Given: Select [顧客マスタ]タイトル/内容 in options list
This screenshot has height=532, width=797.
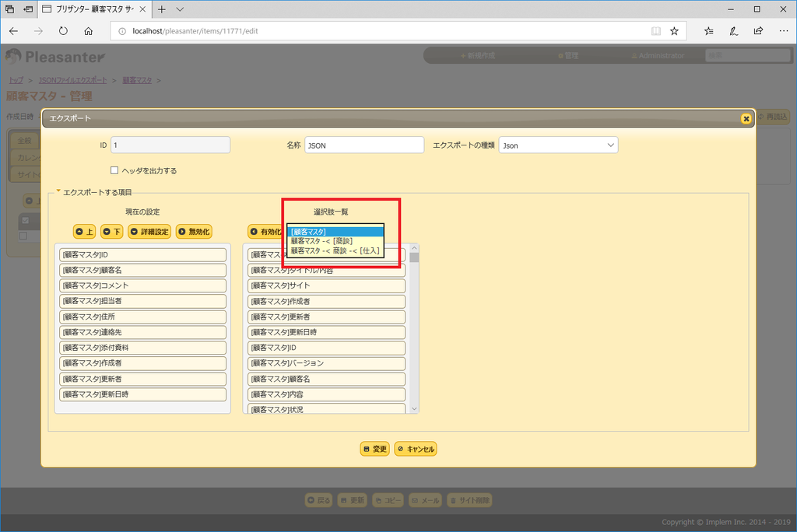Looking at the screenshot, I should [x=326, y=271].
